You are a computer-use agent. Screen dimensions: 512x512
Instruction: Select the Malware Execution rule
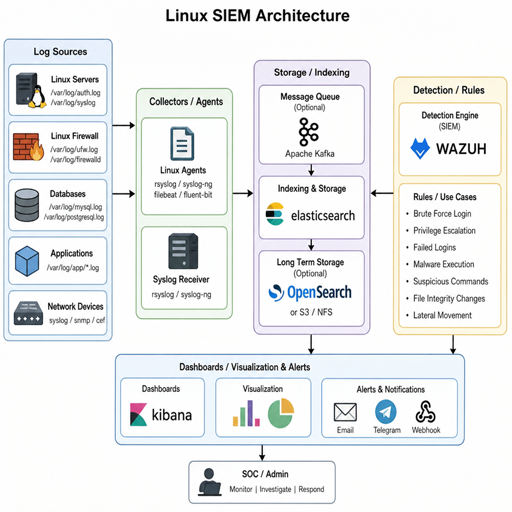click(444, 264)
